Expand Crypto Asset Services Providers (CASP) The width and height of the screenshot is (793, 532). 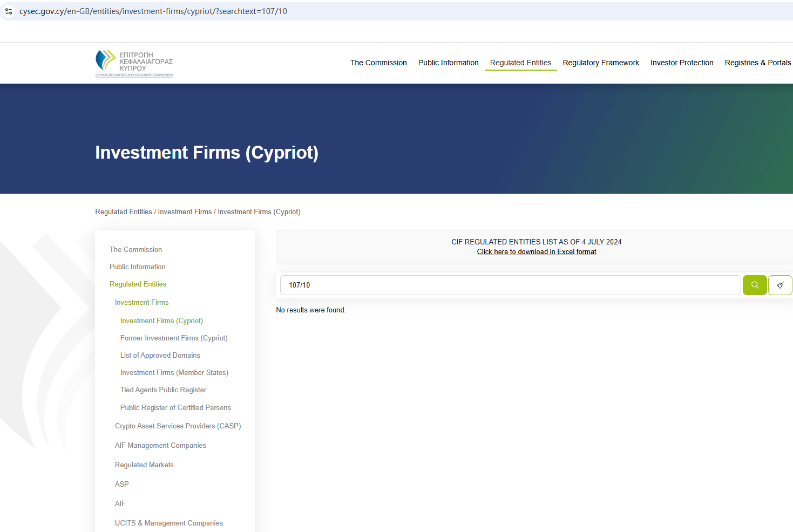(x=178, y=426)
